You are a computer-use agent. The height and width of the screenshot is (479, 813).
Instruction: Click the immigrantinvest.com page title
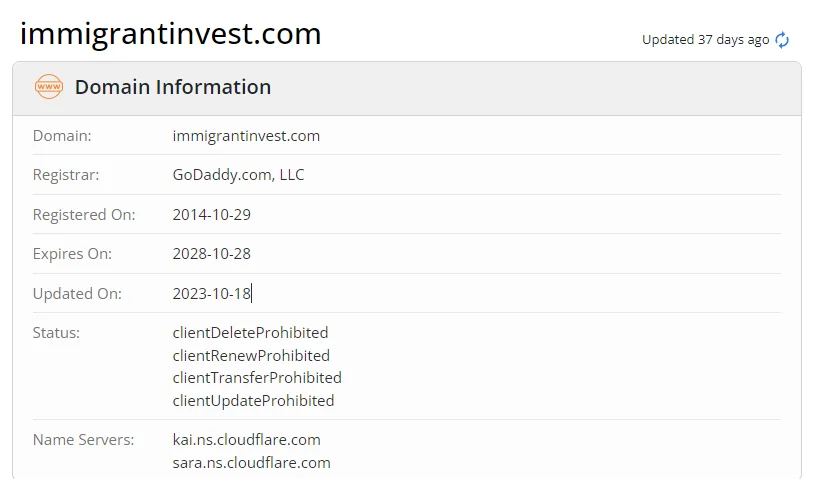[171, 34]
